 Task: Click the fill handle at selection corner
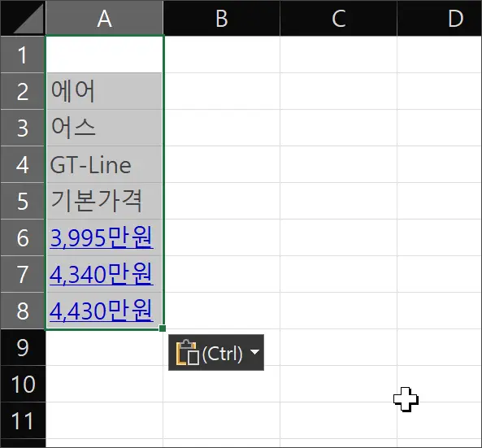click(x=163, y=328)
